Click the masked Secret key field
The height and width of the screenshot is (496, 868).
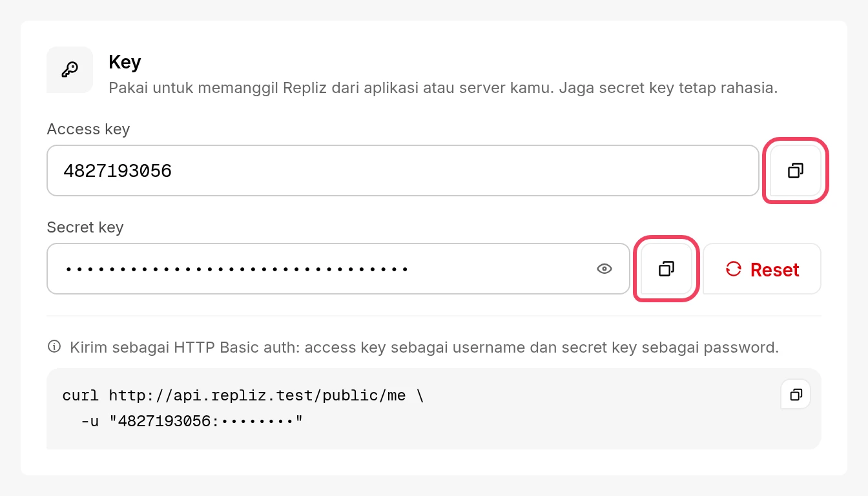338,269
